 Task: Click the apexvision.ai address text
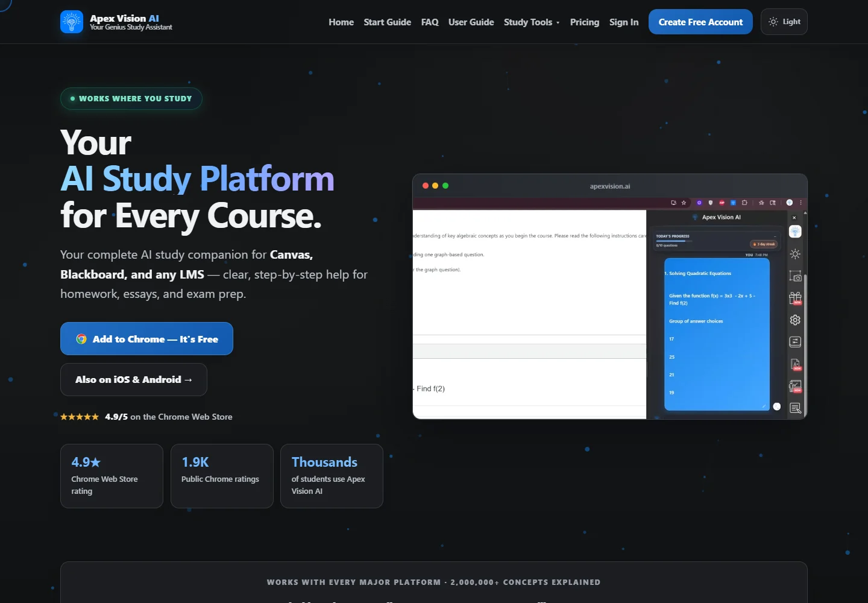pyautogui.click(x=610, y=186)
